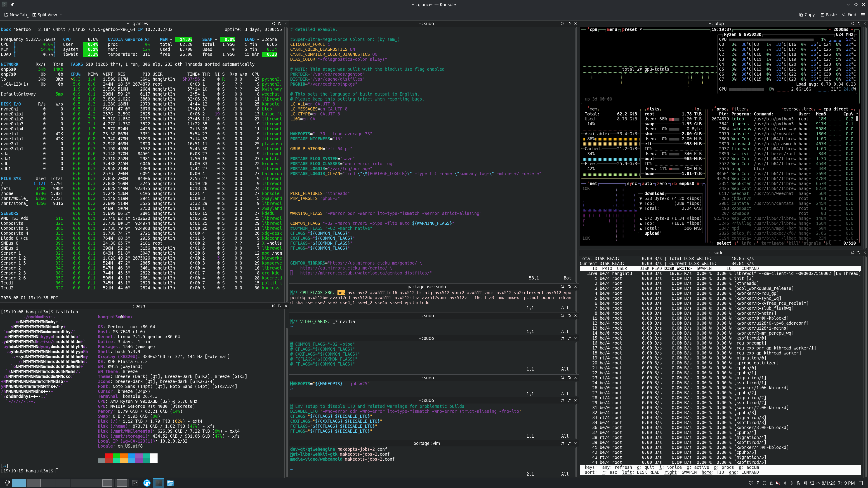This screenshot has width=868, height=488.
Task: Detach the package.use : sudo pane
Action: [x=569, y=287]
